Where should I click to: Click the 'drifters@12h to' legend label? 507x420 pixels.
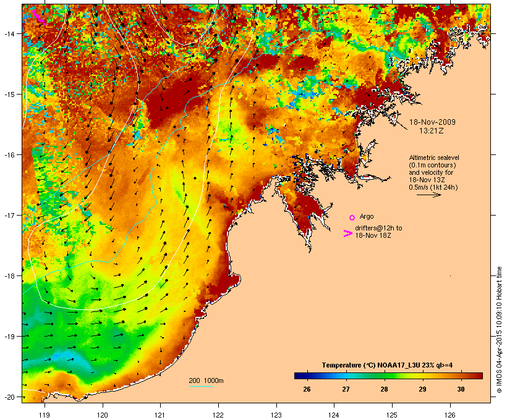point(378,228)
